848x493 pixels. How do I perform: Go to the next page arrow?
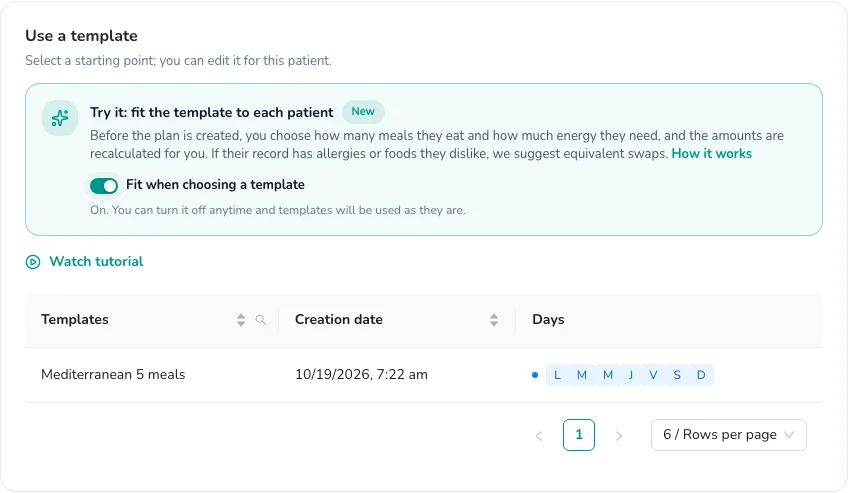coord(619,436)
